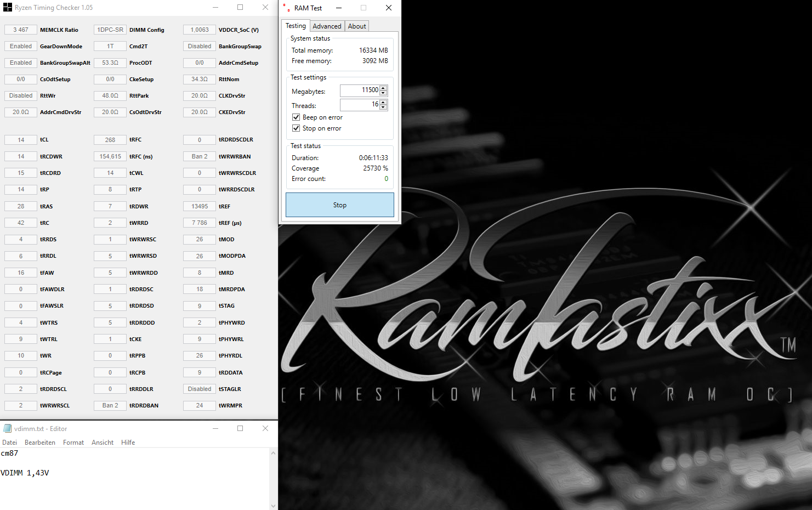The width and height of the screenshot is (812, 510).
Task: Click the Total memory value 16334 MB
Action: coord(373,50)
